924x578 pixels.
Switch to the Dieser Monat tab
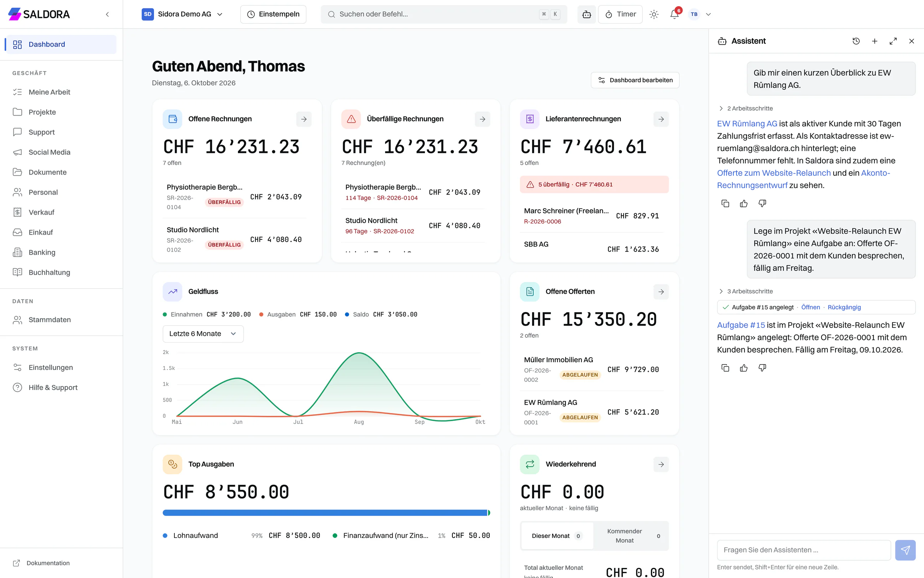click(x=557, y=536)
